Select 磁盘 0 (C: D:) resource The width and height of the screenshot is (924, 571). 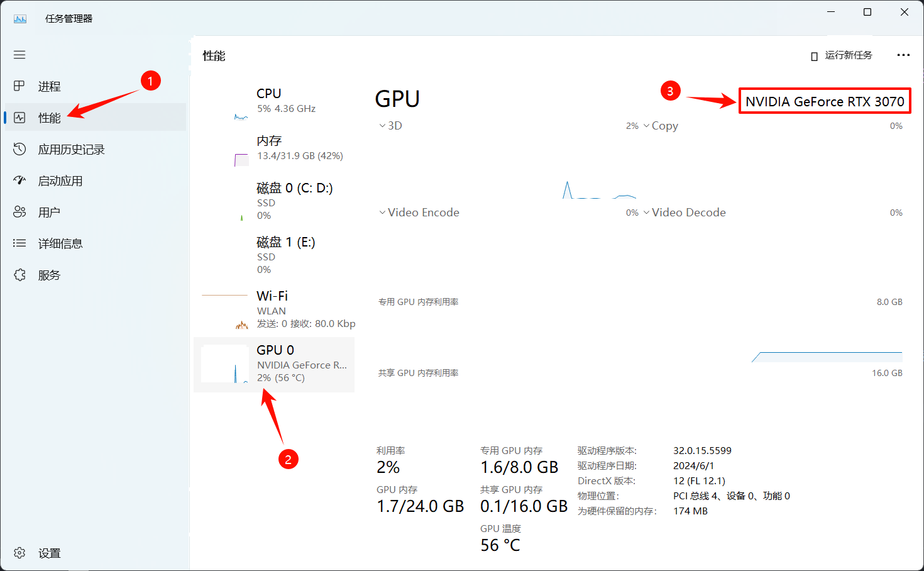click(x=274, y=201)
